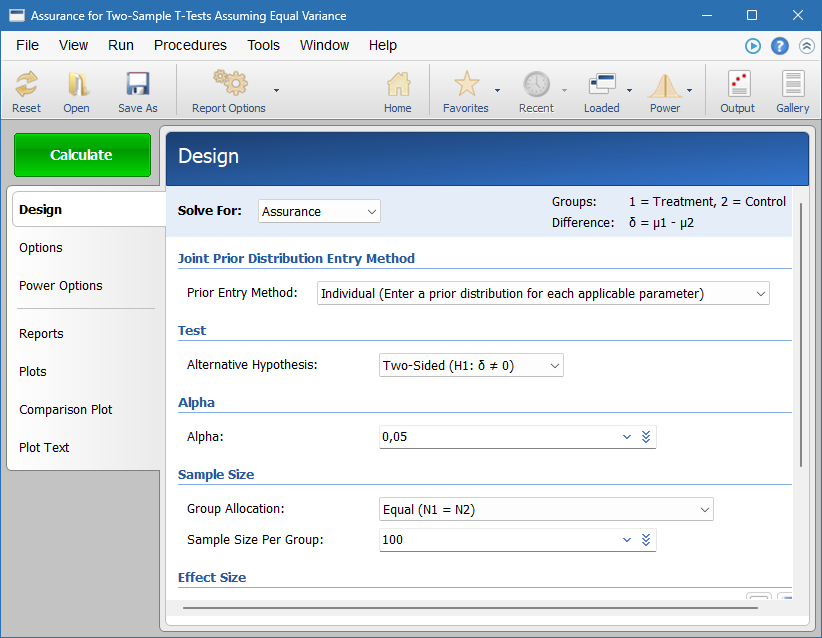This screenshot has height=638, width=822.
Task: Click the horizontal scrollbar at panel bottom
Action: point(470,608)
